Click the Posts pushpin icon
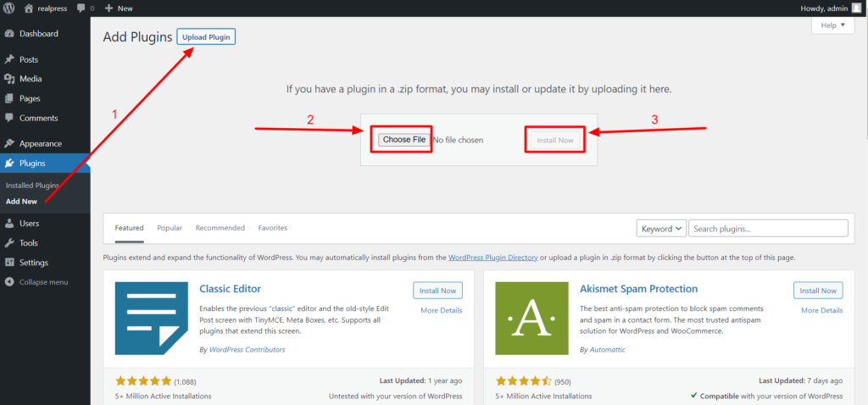The image size is (868, 405). coord(8,59)
